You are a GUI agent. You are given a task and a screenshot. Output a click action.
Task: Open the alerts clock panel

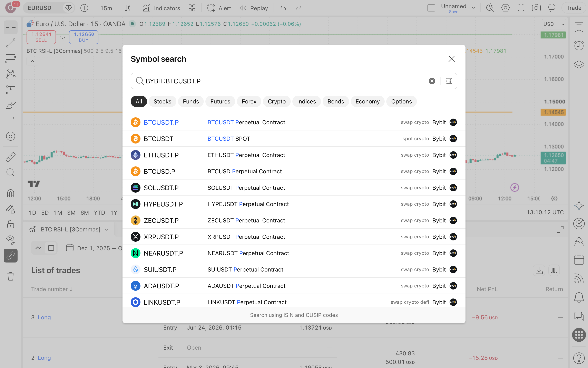tap(579, 45)
